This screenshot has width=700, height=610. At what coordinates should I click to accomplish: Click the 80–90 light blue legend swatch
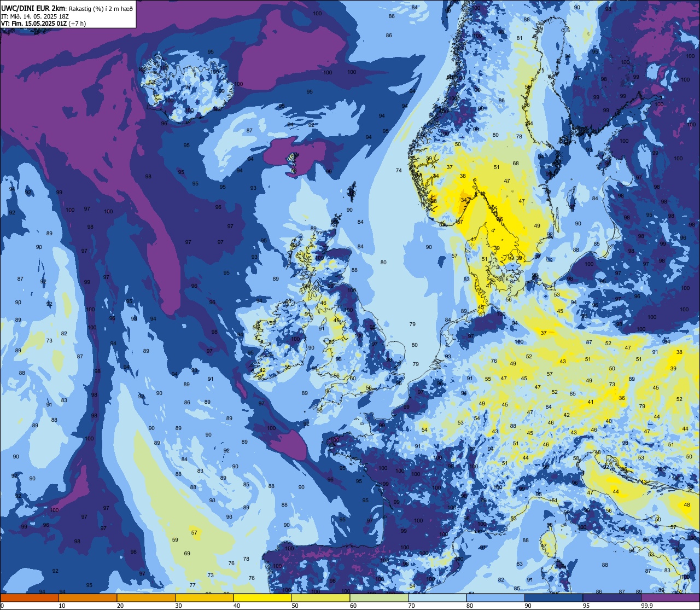pyautogui.click(x=495, y=597)
